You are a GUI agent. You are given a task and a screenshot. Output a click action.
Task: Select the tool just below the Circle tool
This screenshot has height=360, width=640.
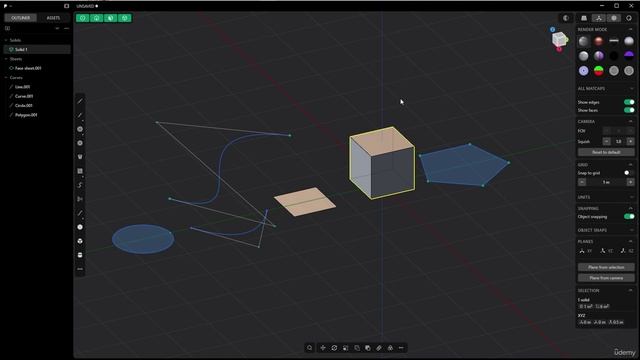pyautogui.click(x=80, y=143)
